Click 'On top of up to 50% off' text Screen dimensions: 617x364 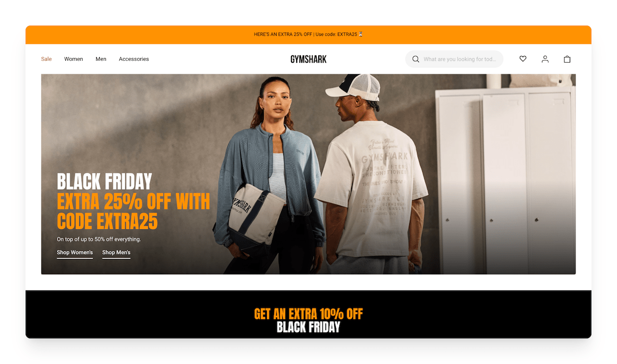point(99,239)
